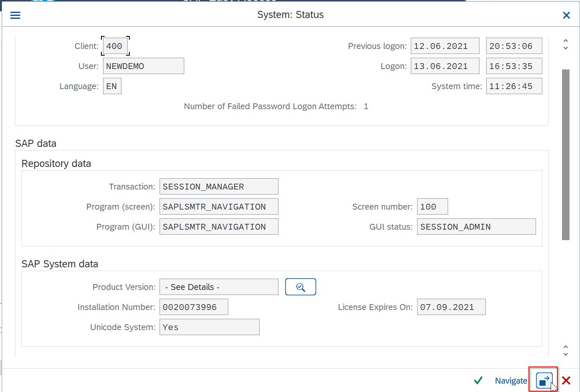The image size is (580, 392).
Task: Click the 'System: Status' dialog title
Action: click(290, 15)
